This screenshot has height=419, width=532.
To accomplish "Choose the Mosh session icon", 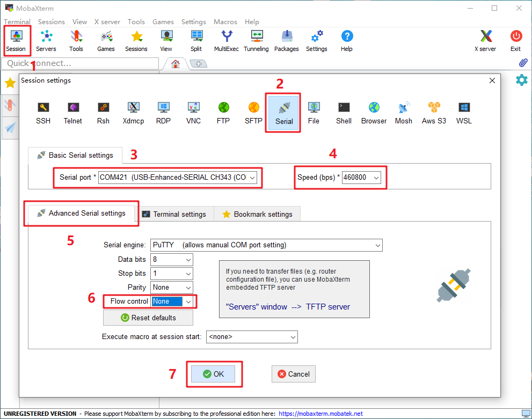I will click(404, 112).
